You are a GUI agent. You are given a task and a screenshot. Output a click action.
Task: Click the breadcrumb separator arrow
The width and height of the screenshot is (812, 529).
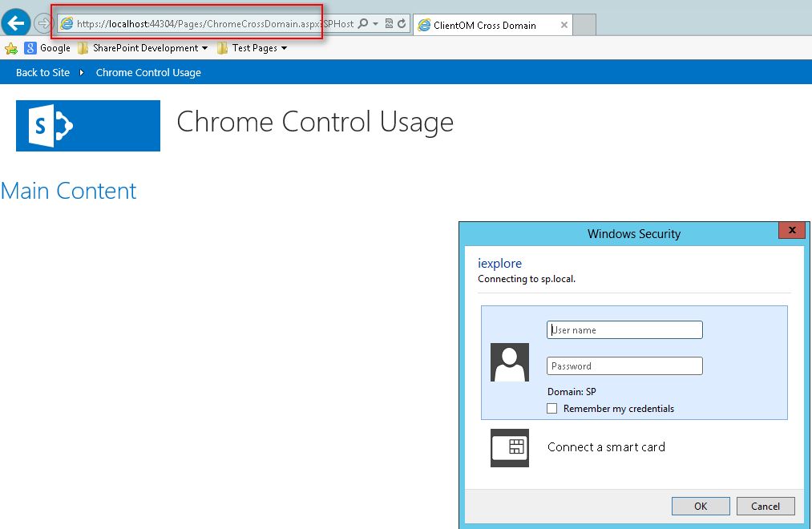tap(82, 72)
